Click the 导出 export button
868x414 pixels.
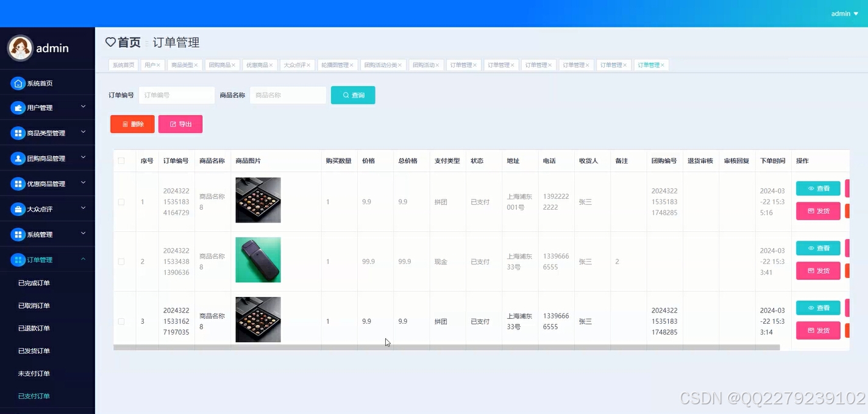point(180,124)
